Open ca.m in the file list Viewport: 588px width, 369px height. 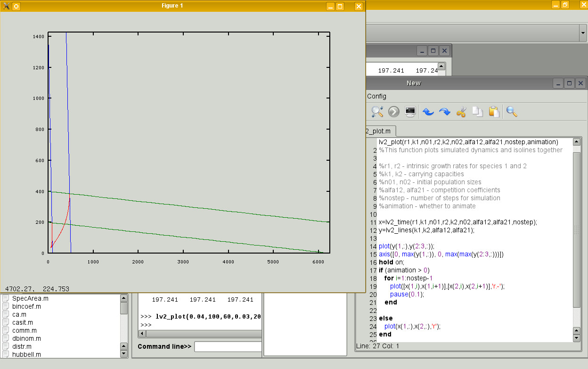(19, 314)
